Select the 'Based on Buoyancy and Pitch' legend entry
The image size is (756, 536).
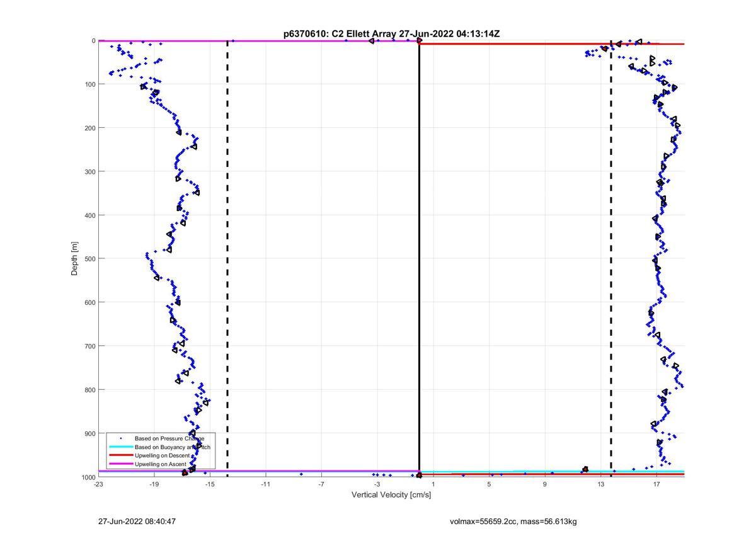[173, 447]
